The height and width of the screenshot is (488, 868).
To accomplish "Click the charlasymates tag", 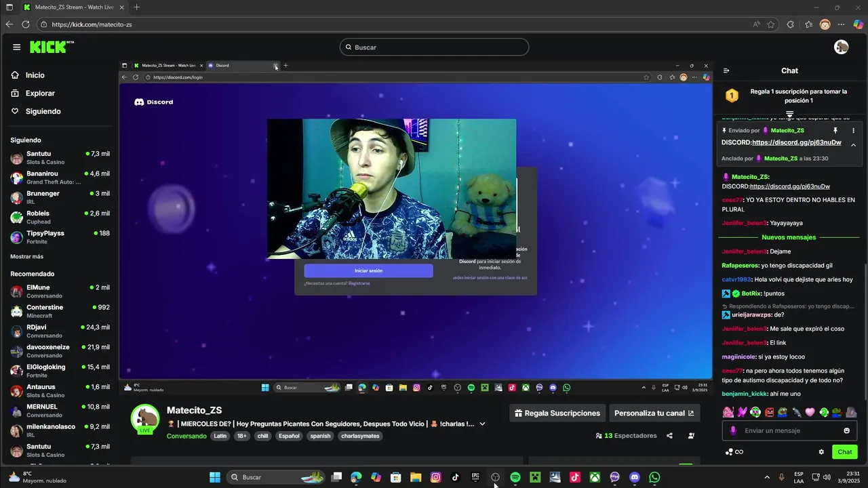I will click(x=360, y=436).
